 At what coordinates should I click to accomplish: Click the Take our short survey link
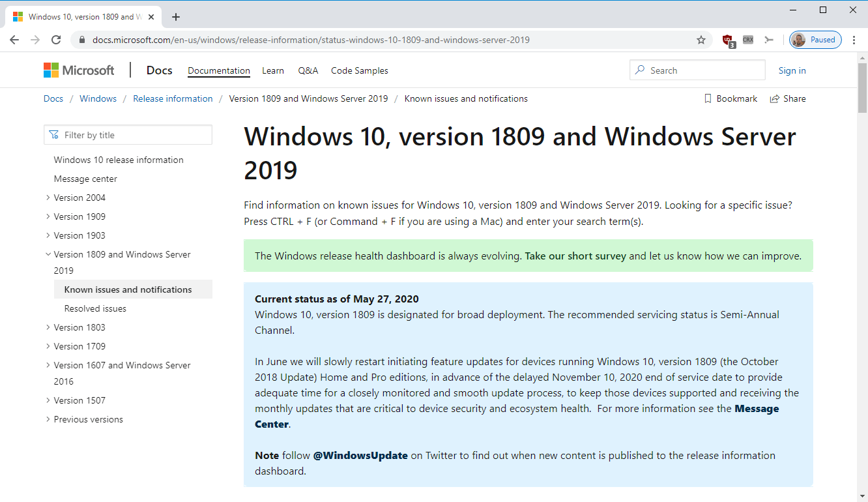(x=575, y=256)
